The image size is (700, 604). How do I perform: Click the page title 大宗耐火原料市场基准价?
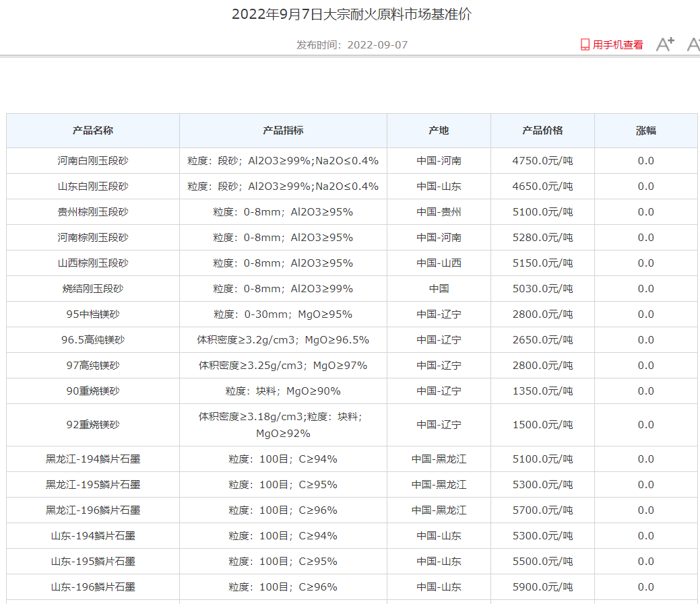point(351,14)
